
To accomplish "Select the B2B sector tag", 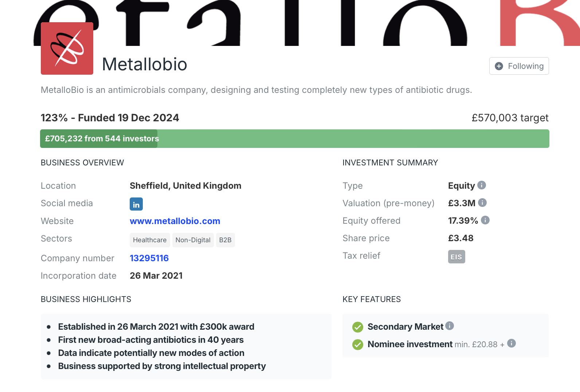I will pyautogui.click(x=225, y=240).
